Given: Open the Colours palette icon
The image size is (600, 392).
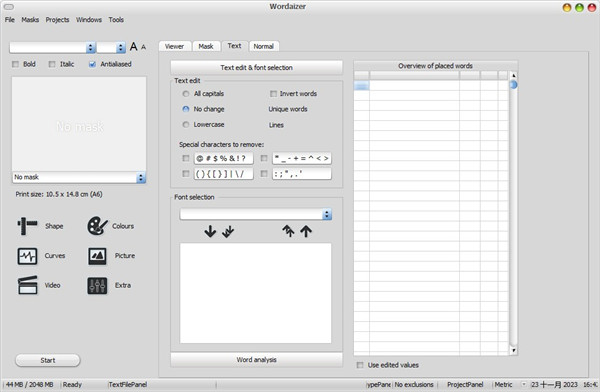Looking at the screenshot, I should (x=98, y=226).
